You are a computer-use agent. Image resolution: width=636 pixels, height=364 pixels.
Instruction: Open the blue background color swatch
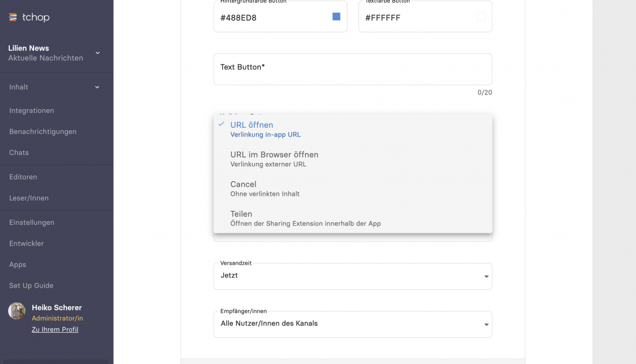pos(336,17)
